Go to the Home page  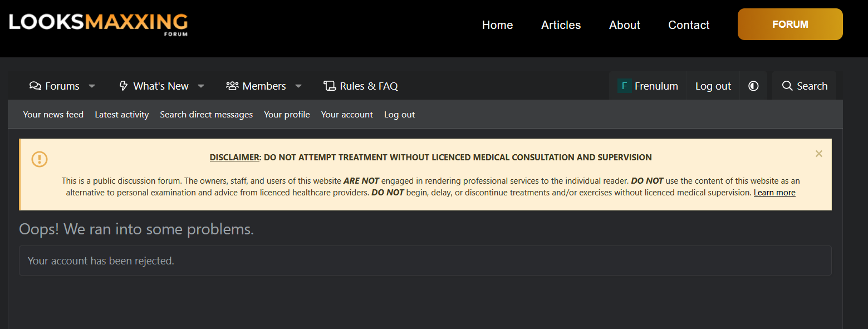(497, 25)
